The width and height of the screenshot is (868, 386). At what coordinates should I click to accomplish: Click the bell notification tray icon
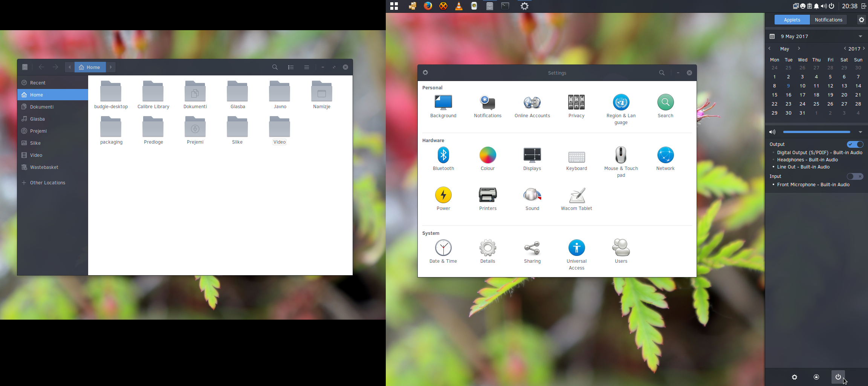pyautogui.click(x=816, y=6)
